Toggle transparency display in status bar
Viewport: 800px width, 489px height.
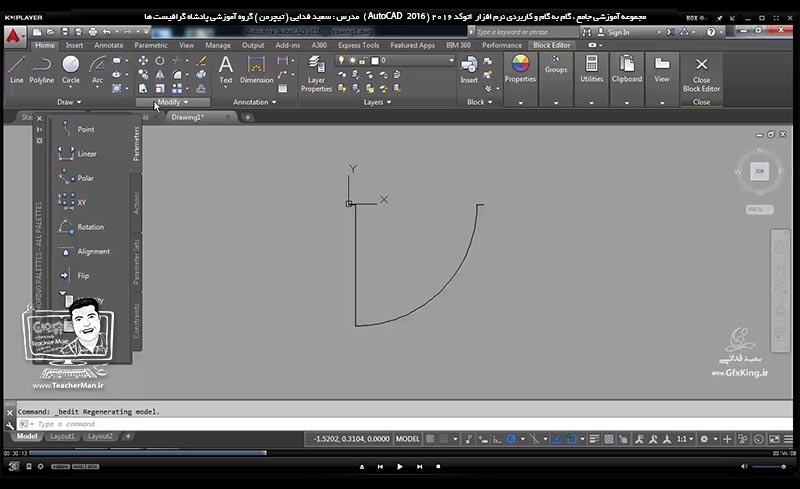[609, 439]
